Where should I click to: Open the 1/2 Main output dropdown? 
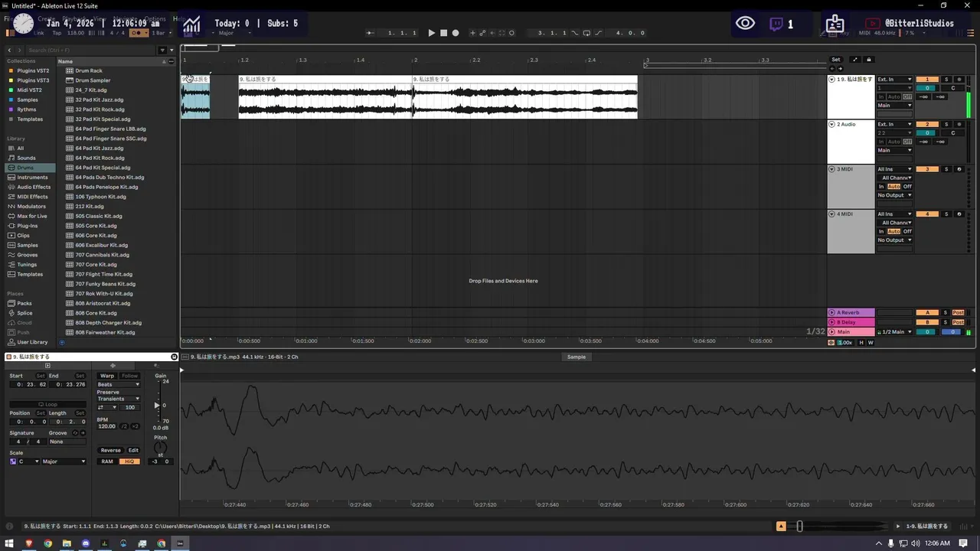pos(894,332)
